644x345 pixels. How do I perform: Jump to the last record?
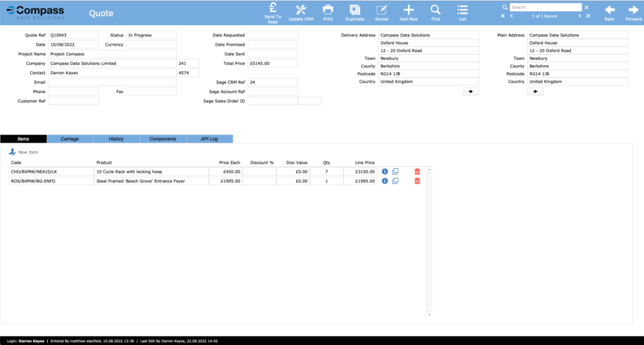point(587,16)
